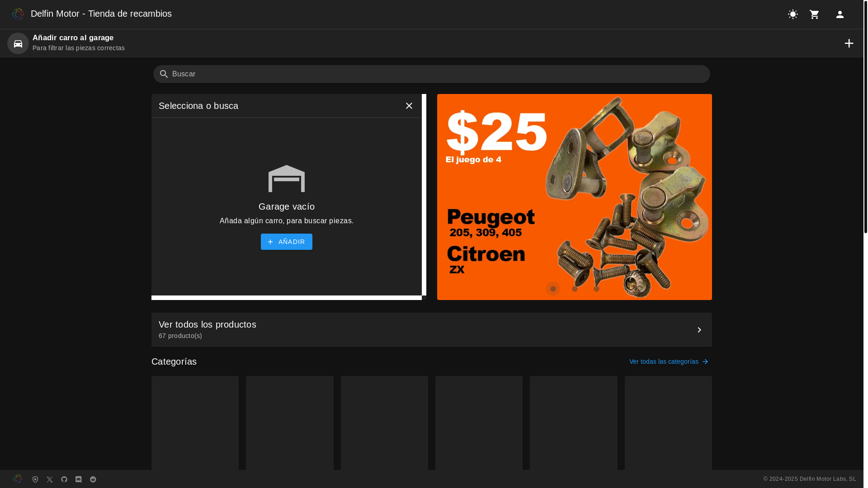This screenshot has height=488, width=868.
Task: Click the Delfin Motor Labs copyright text
Action: (x=810, y=479)
